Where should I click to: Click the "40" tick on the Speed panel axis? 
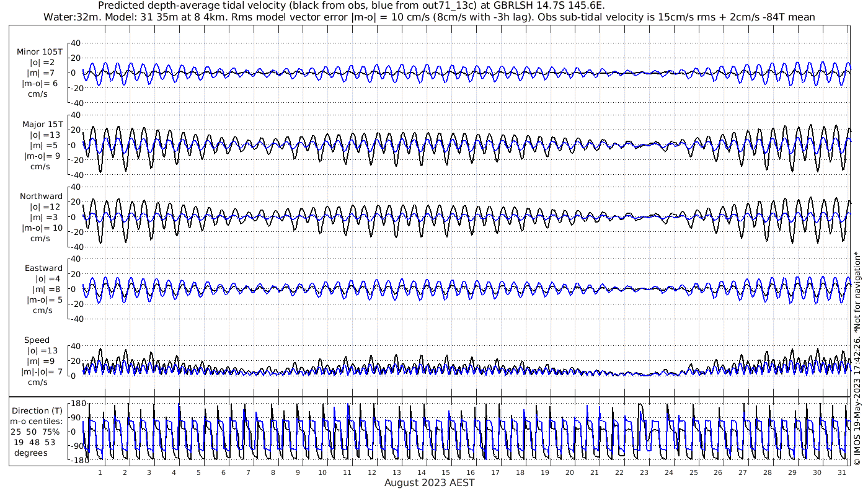(76, 346)
